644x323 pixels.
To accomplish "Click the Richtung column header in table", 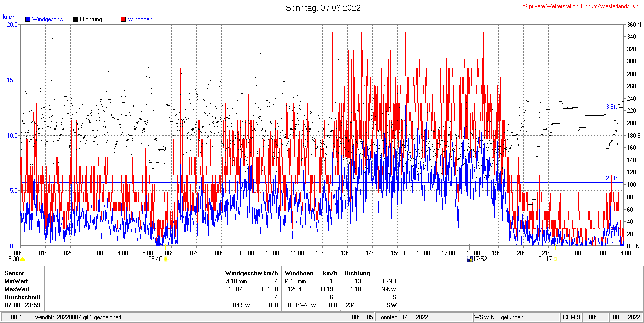I will click(x=357, y=273).
